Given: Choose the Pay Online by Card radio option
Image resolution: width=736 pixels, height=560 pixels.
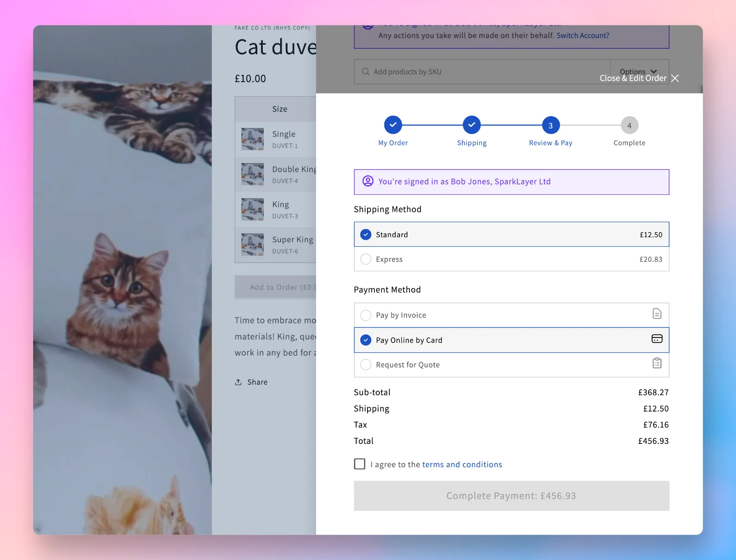Looking at the screenshot, I should [366, 340].
